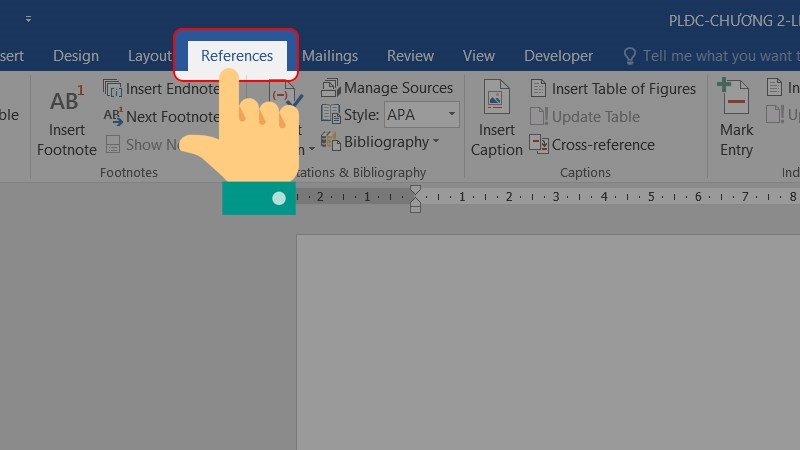Click the Insert Table of Figures icon
800x450 pixels.
[x=539, y=89]
